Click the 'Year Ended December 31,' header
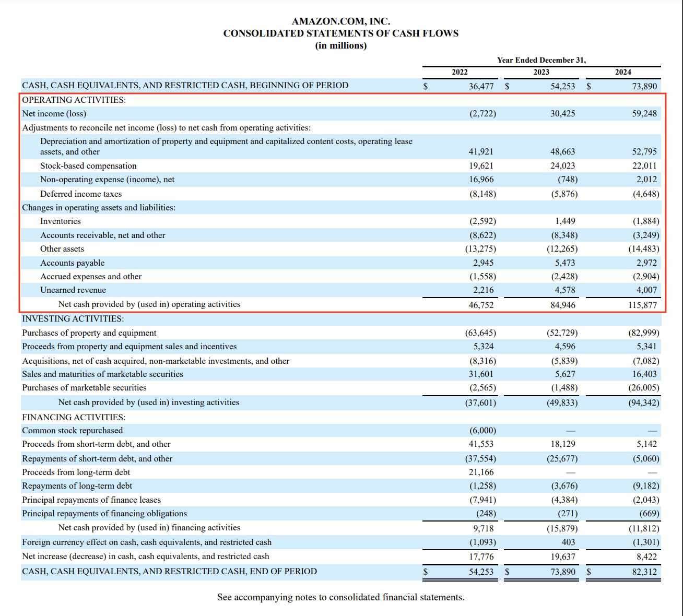 [541, 60]
